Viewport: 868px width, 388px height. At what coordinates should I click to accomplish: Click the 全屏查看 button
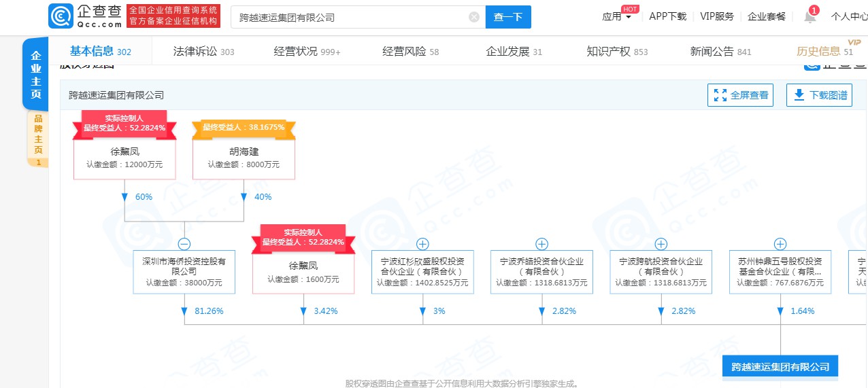point(741,96)
